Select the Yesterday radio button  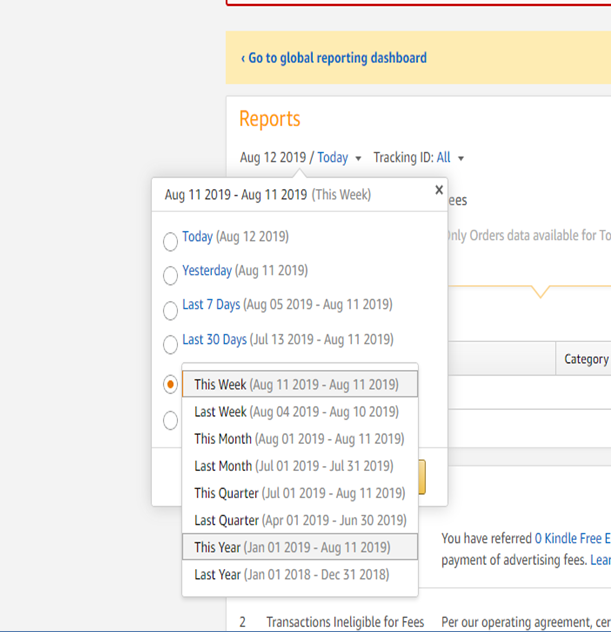pyautogui.click(x=171, y=275)
